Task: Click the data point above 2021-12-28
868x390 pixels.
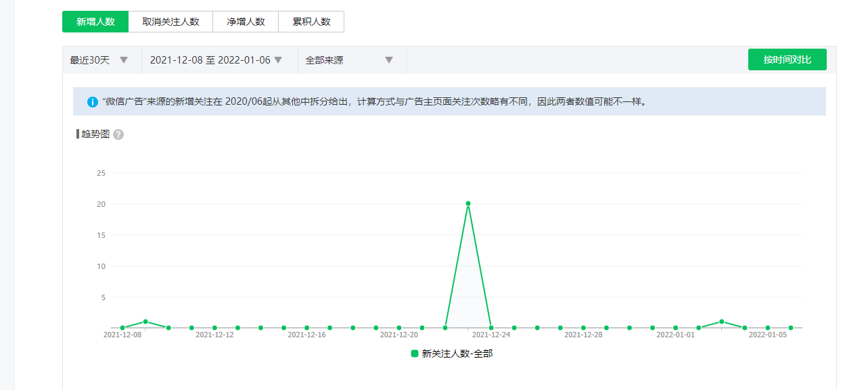Action: click(583, 328)
